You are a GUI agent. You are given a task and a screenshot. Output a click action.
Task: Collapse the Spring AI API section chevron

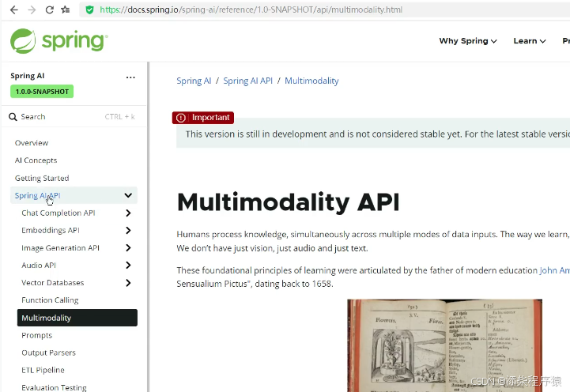[x=128, y=195]
